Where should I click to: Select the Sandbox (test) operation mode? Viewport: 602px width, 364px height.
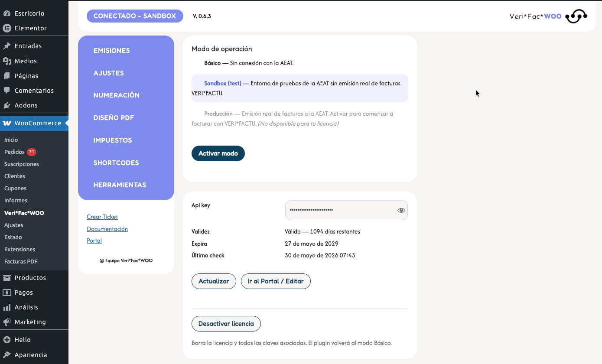point(300,88)
